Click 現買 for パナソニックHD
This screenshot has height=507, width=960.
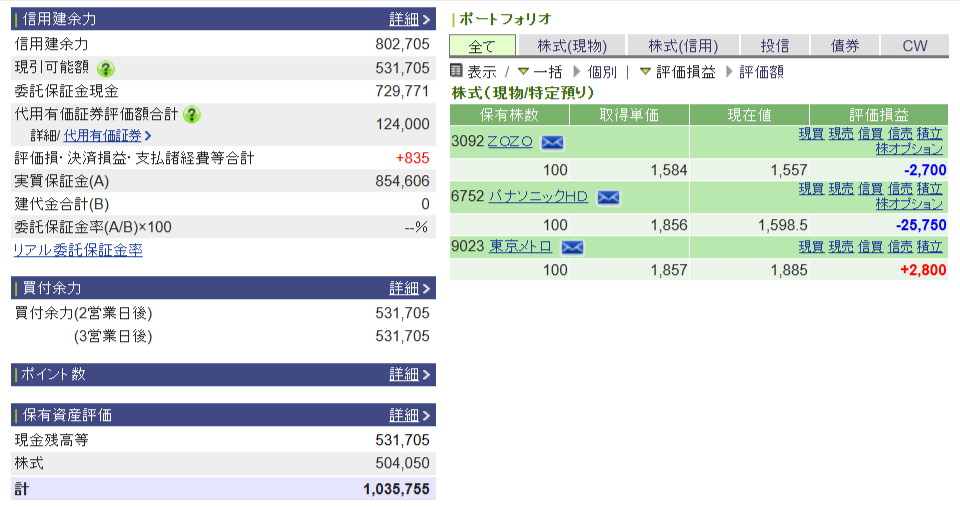[x=811, y=189]
